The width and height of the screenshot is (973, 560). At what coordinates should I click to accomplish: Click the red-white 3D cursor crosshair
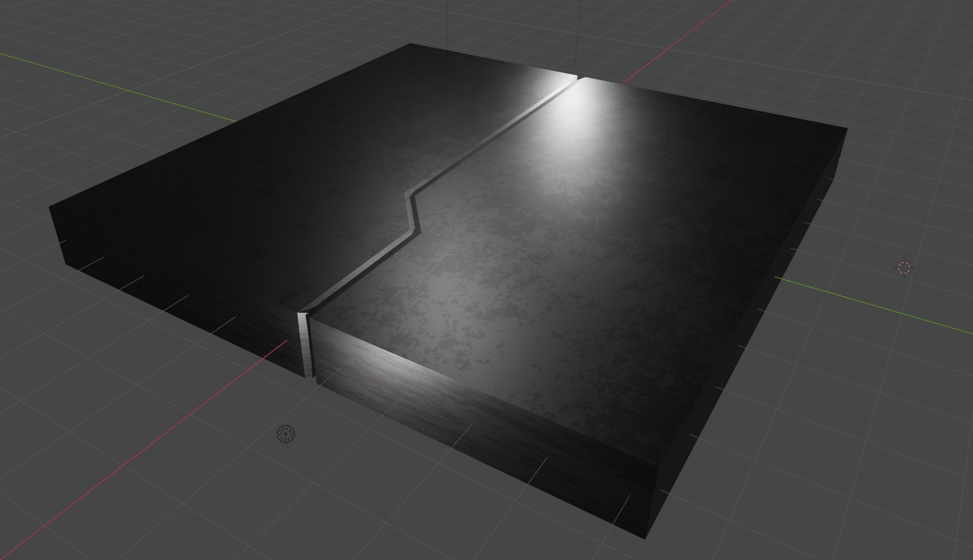pyautogui.click(x=904, y=268)
